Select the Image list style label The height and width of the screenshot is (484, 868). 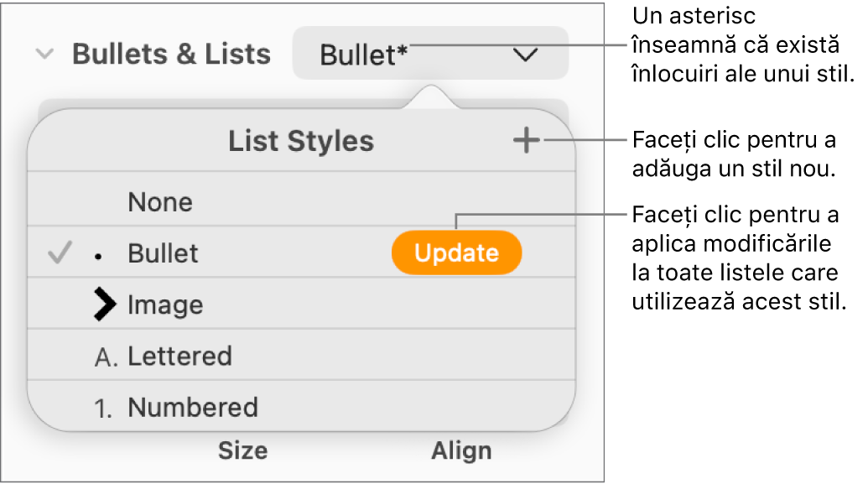(x=165, y=305)
